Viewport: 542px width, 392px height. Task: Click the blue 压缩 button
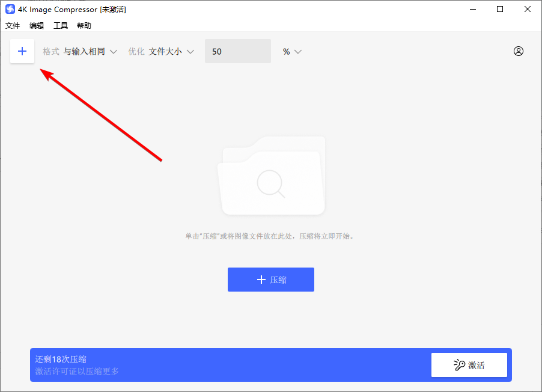[x=270, y=280]
